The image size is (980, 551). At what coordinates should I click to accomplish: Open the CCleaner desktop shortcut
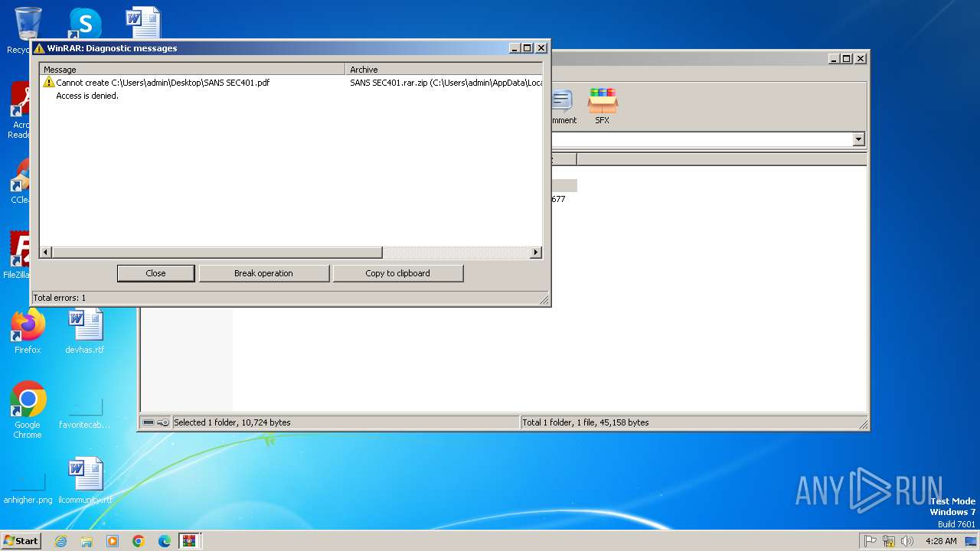pyautogui.click(x=20, y=182)
